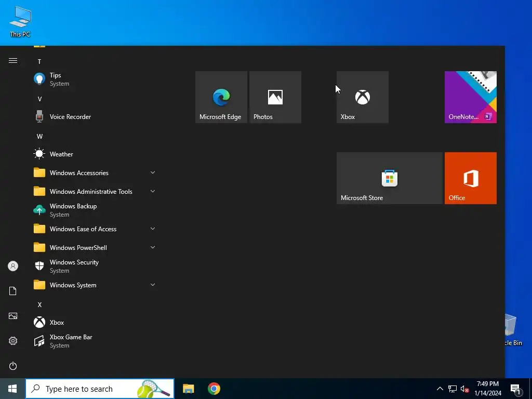
Task: Open the user account icon in Start
Action: click(13, 266)
